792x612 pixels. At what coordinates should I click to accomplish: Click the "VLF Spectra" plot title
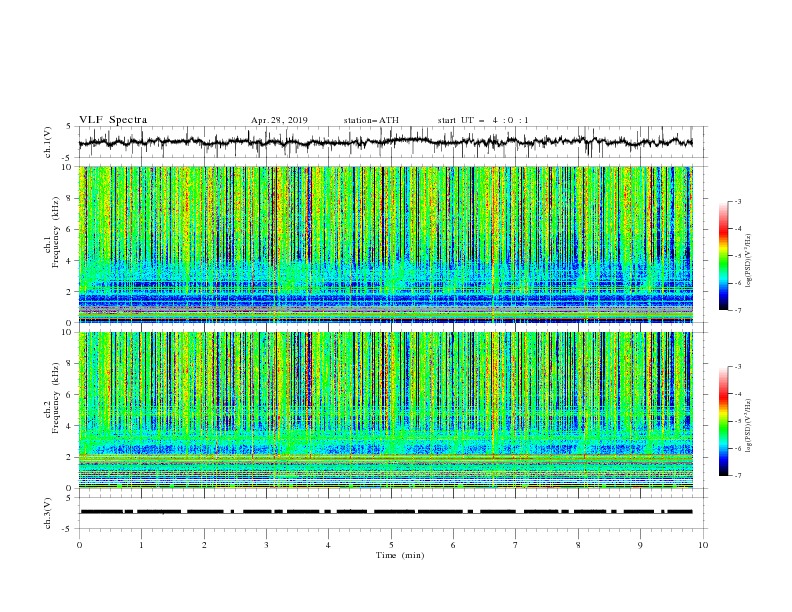[x=113, y=120]
